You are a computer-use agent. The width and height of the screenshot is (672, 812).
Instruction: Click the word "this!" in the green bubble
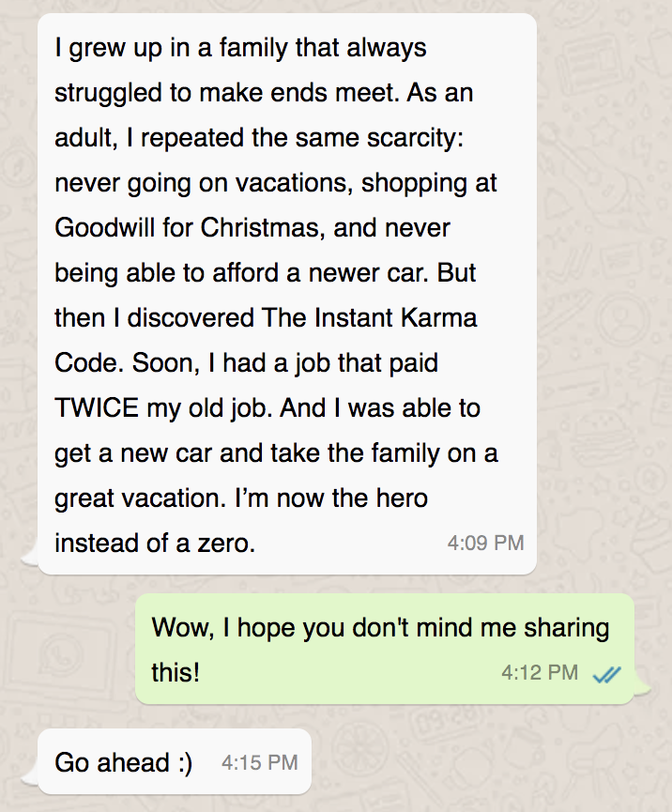coord(176,673)
